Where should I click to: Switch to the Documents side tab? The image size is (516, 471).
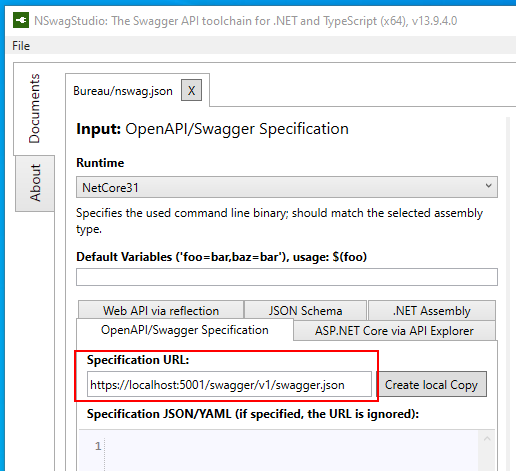point(34,109)
